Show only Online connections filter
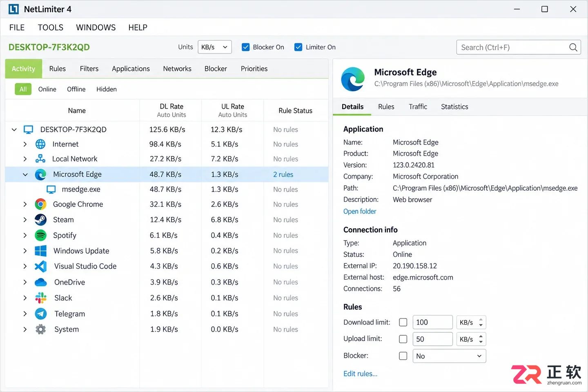This screenshot has width=588, height=392. click(x=47, y=89)
